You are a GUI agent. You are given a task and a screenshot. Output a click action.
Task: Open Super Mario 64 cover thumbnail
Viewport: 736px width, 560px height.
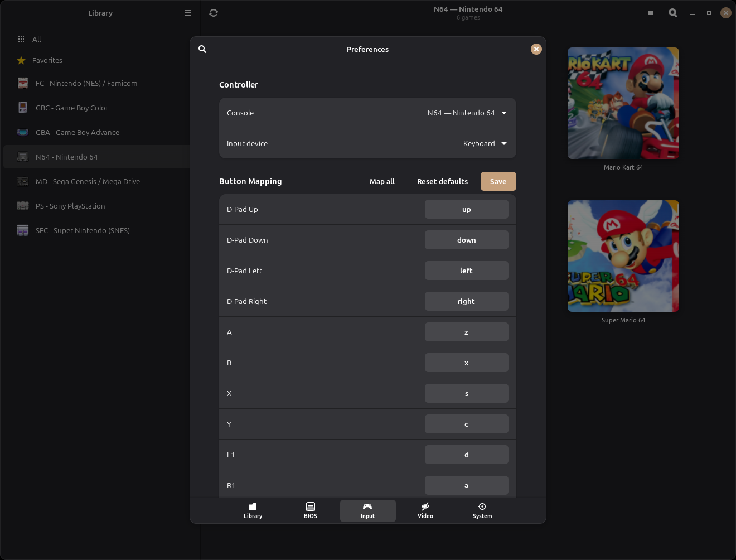(x=623, y=256)
